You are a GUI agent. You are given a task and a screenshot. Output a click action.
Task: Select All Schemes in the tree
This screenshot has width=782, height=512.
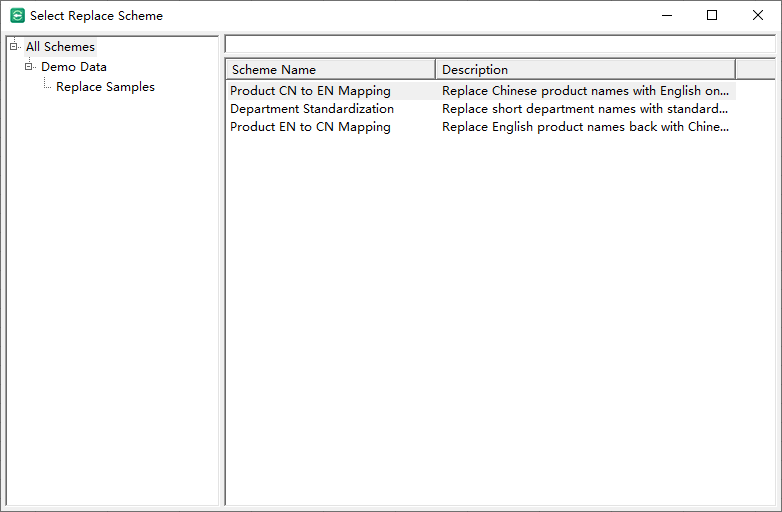60,47
